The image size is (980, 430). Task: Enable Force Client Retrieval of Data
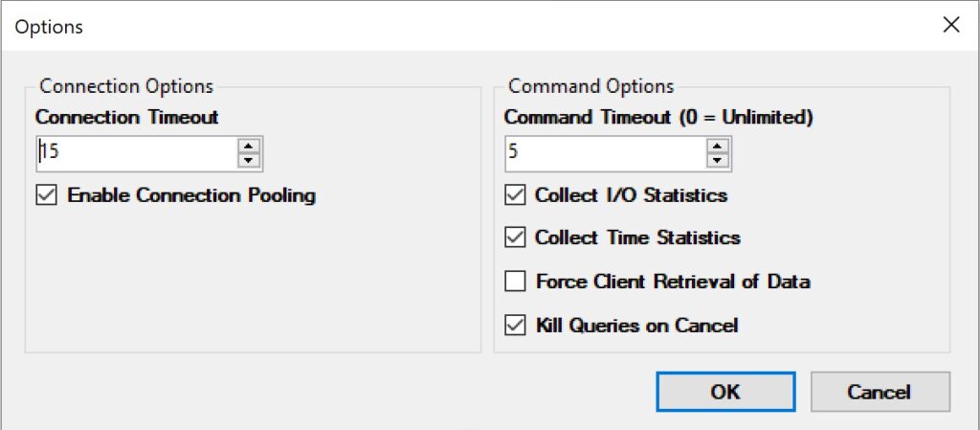coord(515,282)
